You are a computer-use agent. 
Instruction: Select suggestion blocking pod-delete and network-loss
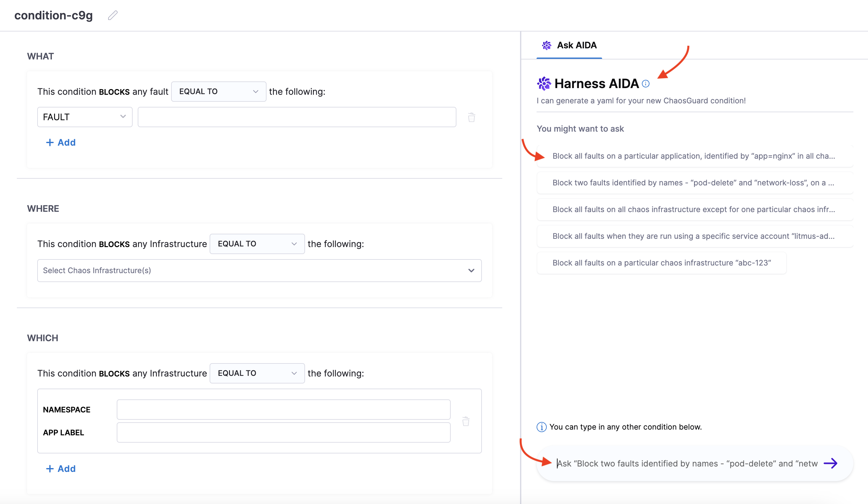pos(693,183)
